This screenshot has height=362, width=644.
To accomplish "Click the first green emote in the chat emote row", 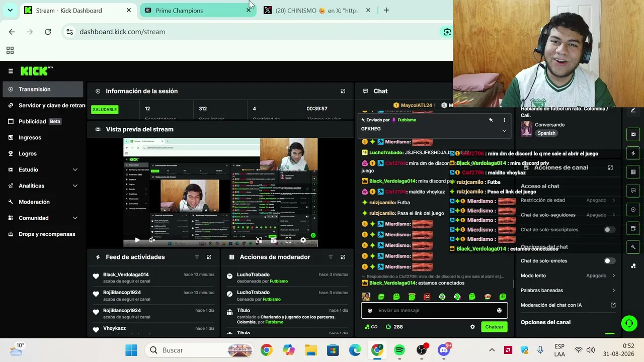I will coord(381,297).
